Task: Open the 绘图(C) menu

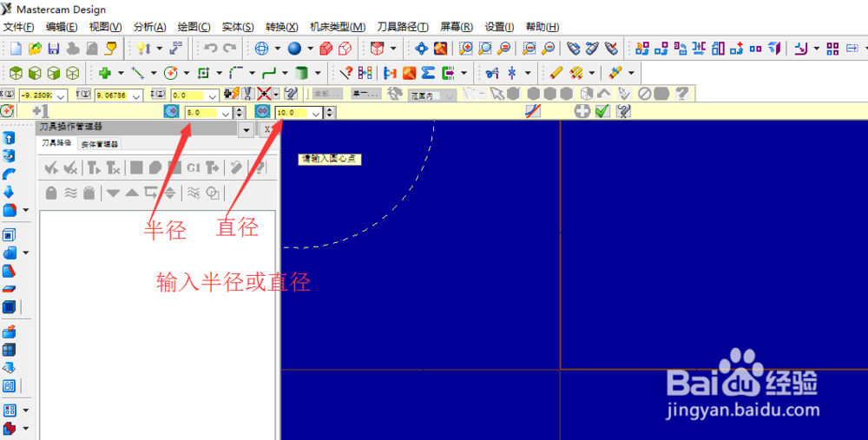Action: [194, 27]
